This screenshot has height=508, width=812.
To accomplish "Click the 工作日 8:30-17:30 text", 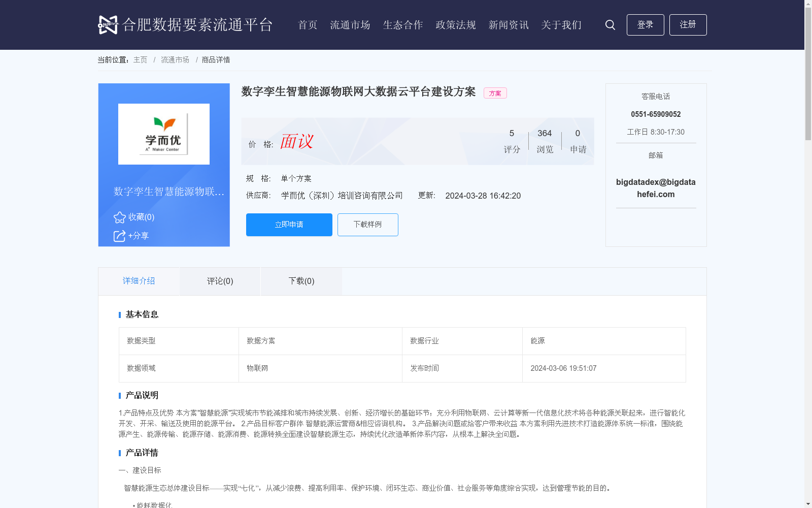I will point(656,132).
